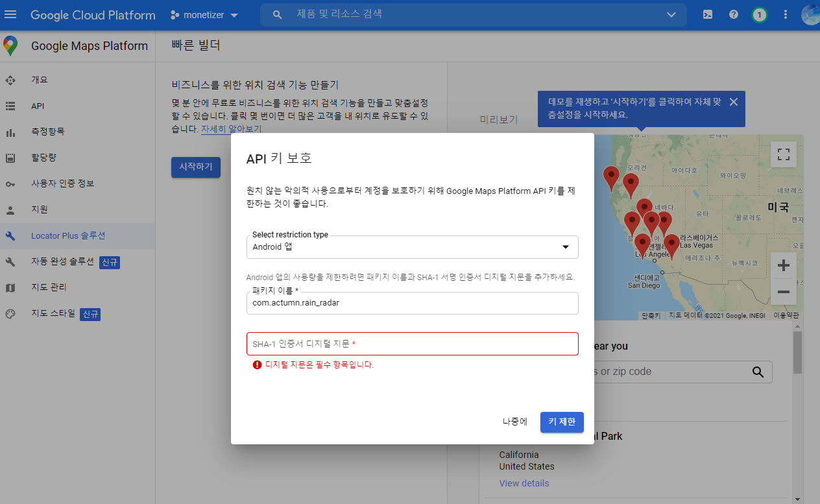Click the 측정항목 bar chart icon
The width and height of the screenshot is (820, 504).
coord(10,132)
